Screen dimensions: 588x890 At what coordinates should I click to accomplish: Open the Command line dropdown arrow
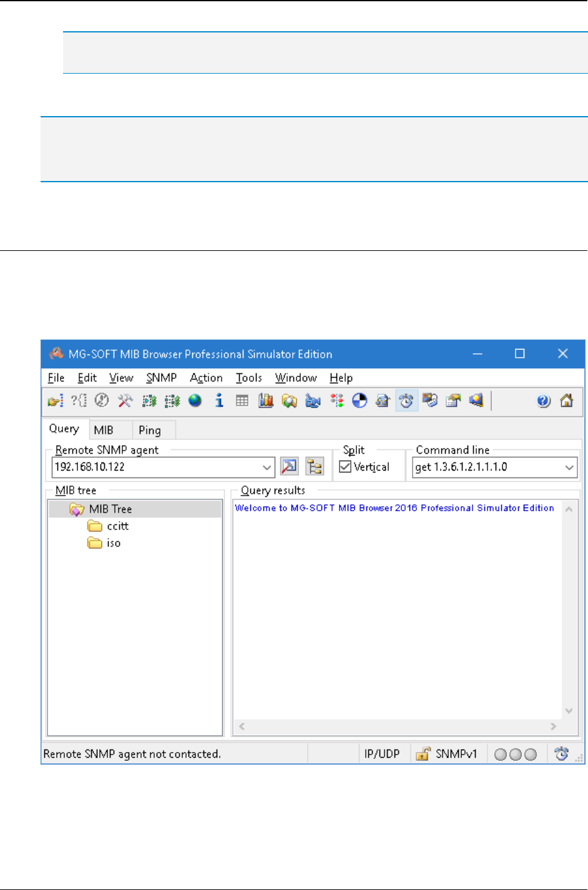[569, 467]
